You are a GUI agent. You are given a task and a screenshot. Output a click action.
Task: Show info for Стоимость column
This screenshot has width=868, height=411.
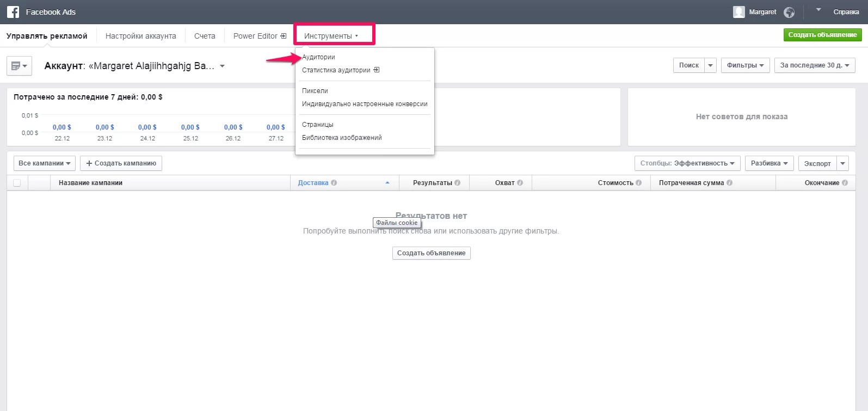pos(639,183)
